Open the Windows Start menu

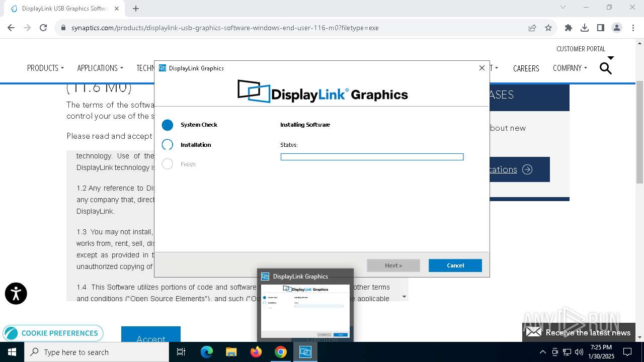tap(12, 352)
